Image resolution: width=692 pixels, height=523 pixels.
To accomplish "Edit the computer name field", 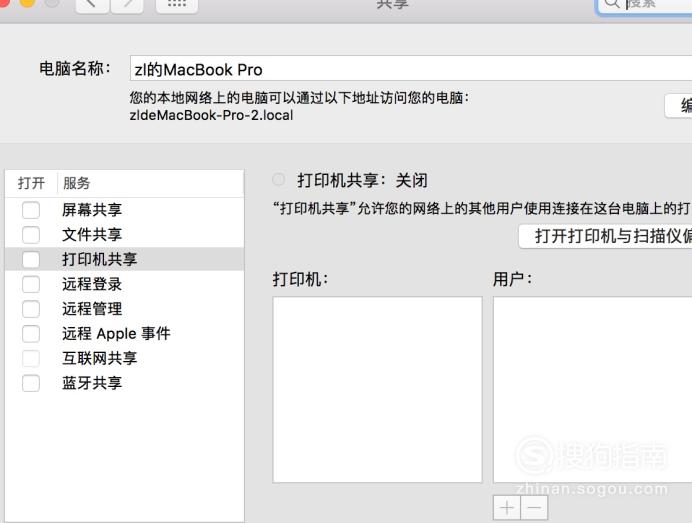I will 411,68.
